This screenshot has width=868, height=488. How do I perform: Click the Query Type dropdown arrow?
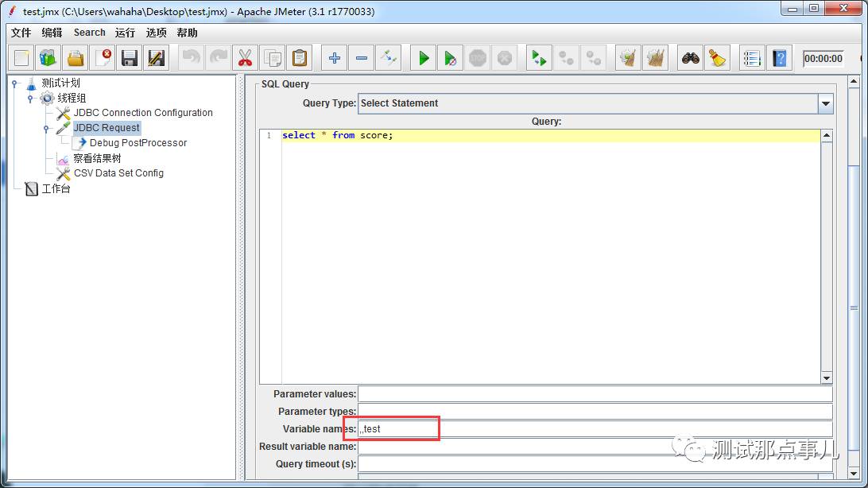pos(825,103)
